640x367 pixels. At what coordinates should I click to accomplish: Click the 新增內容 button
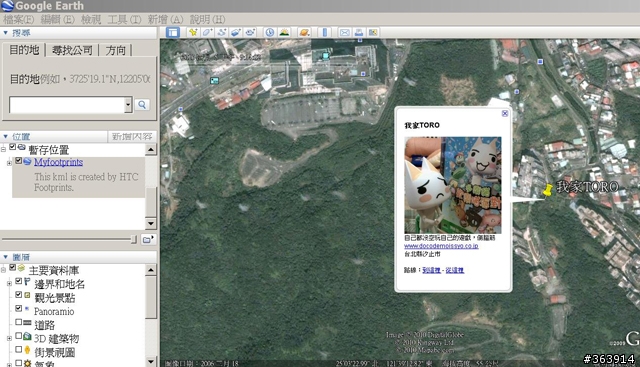(x=132, y=136)
